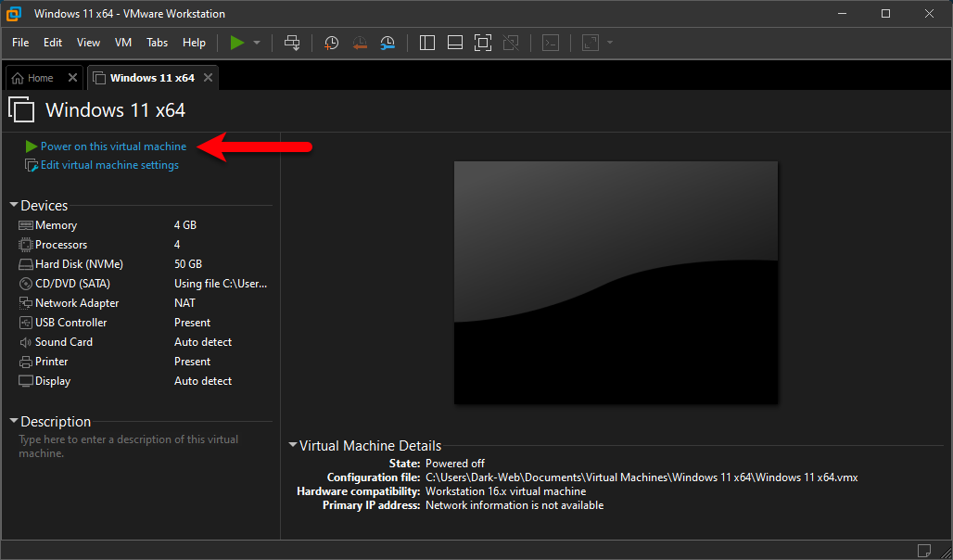
Task: Click the Home tab house icon
Action: (19, 78)
